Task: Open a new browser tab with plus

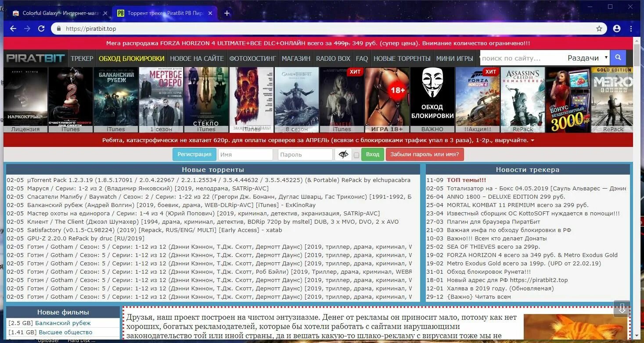Action: (x=227, y=13)
